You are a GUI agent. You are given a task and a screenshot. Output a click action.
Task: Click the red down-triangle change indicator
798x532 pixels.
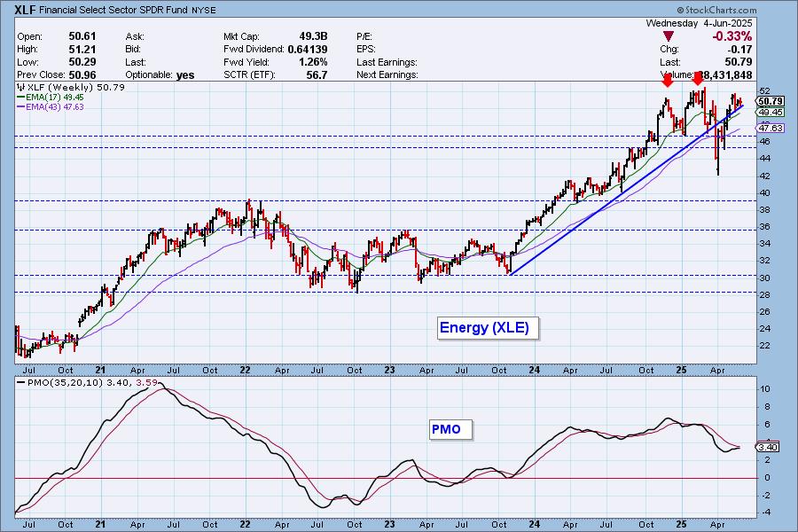pyautogui.click(x=669, y=36)
